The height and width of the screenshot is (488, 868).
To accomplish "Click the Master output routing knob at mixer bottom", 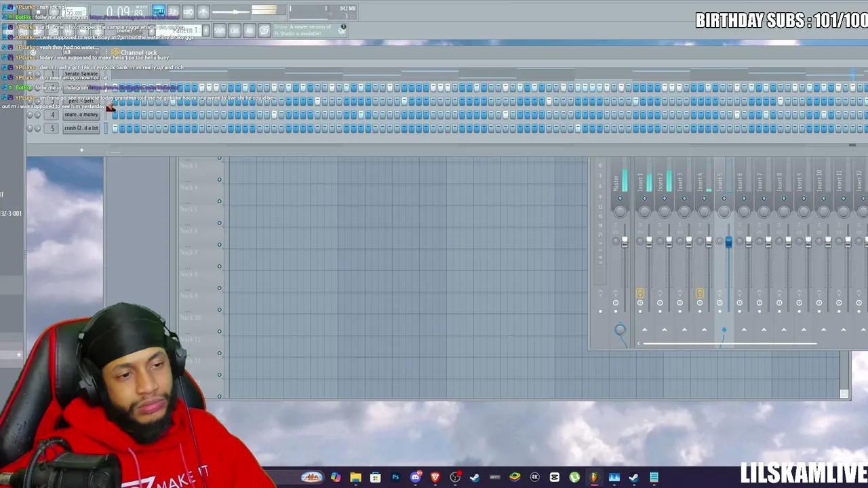I will pyautogui.click(x=620, y=329).
